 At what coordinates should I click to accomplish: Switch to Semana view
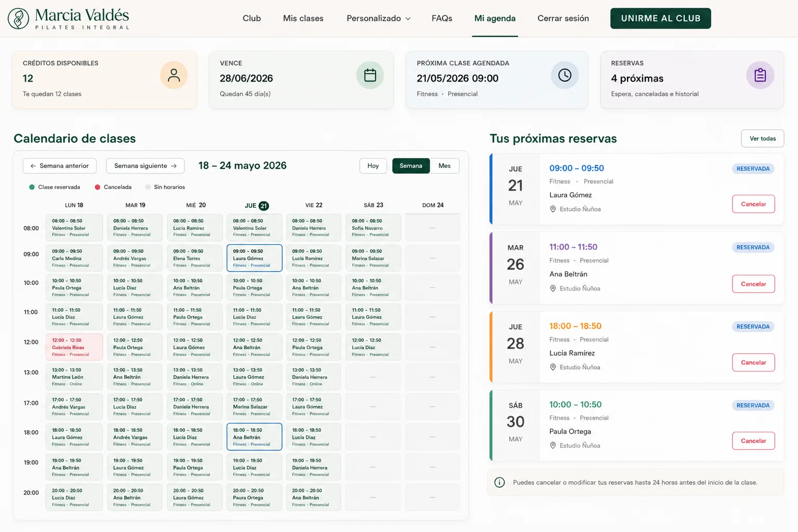(x=411, y=166)
